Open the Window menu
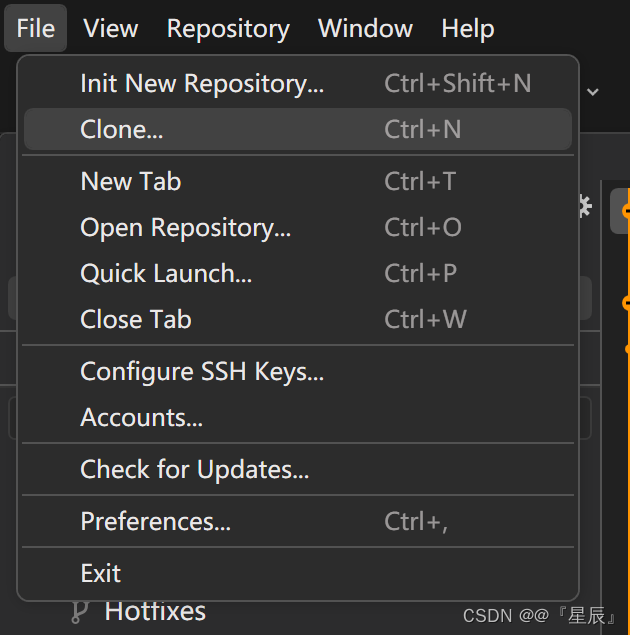 point(365,28)
